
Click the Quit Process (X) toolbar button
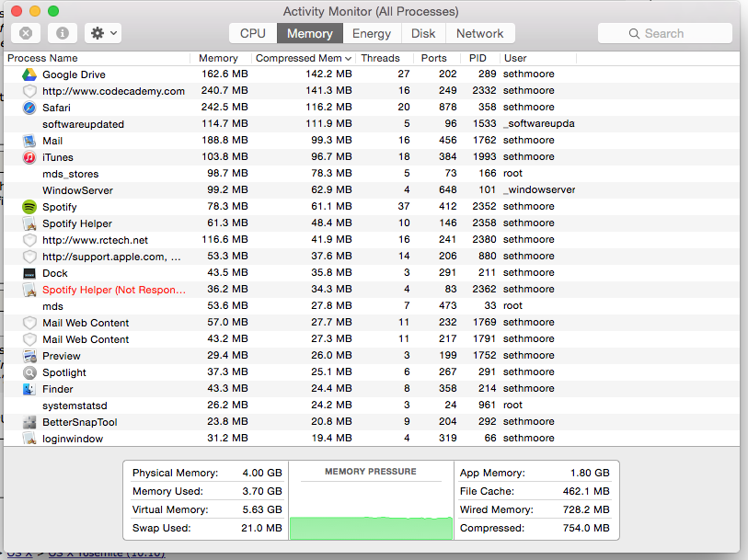(26, 33)
